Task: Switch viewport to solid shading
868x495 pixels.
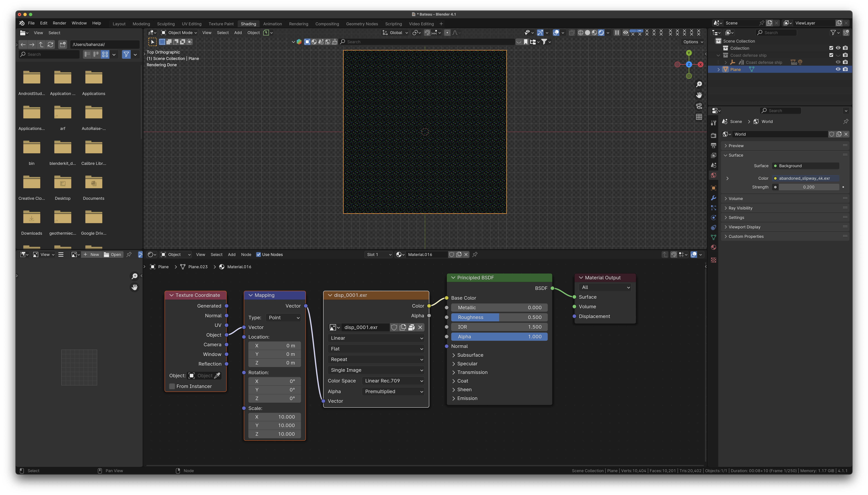Action: coord(587,33)
